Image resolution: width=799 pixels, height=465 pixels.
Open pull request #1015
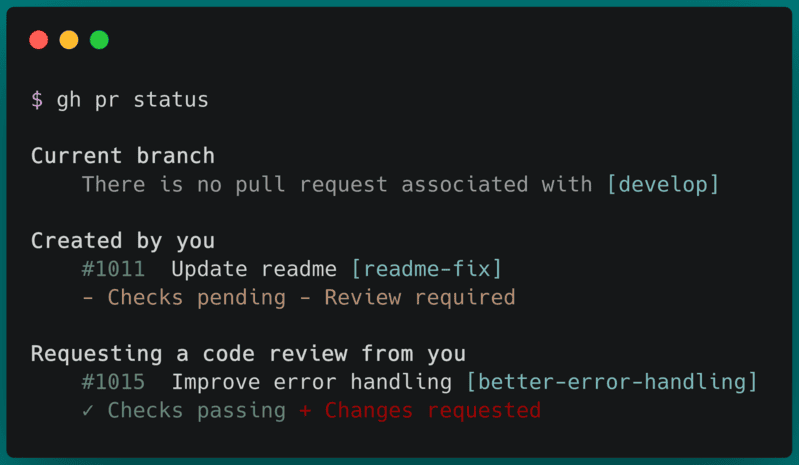click(114, 382)
